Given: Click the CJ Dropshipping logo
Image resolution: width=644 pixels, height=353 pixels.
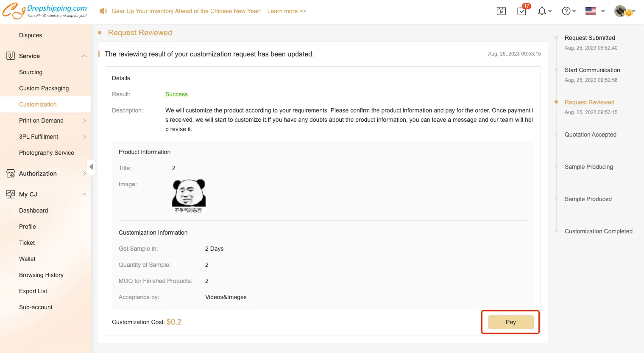Looking at the screenshot, I should point(45,11).
